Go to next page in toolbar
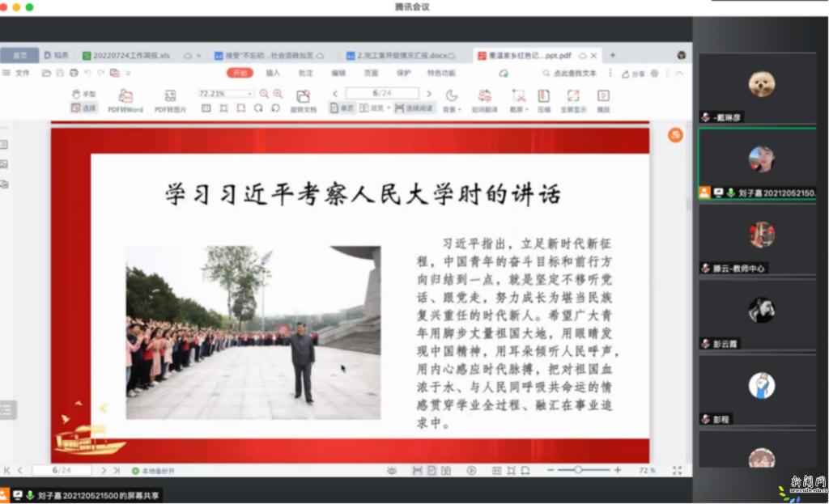 click(x=429, y=94)
